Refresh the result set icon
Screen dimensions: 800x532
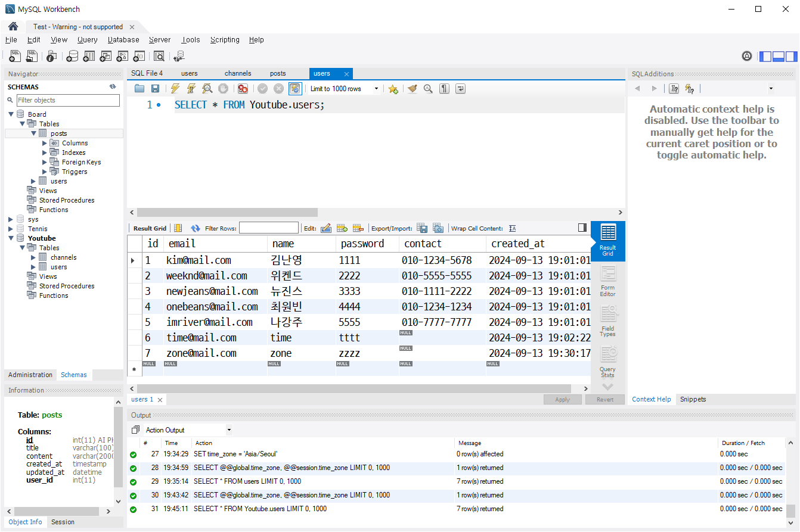(195, 228)
